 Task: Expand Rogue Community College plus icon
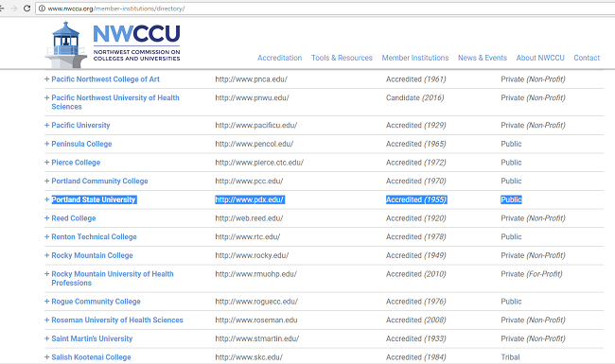click(46, 302)
